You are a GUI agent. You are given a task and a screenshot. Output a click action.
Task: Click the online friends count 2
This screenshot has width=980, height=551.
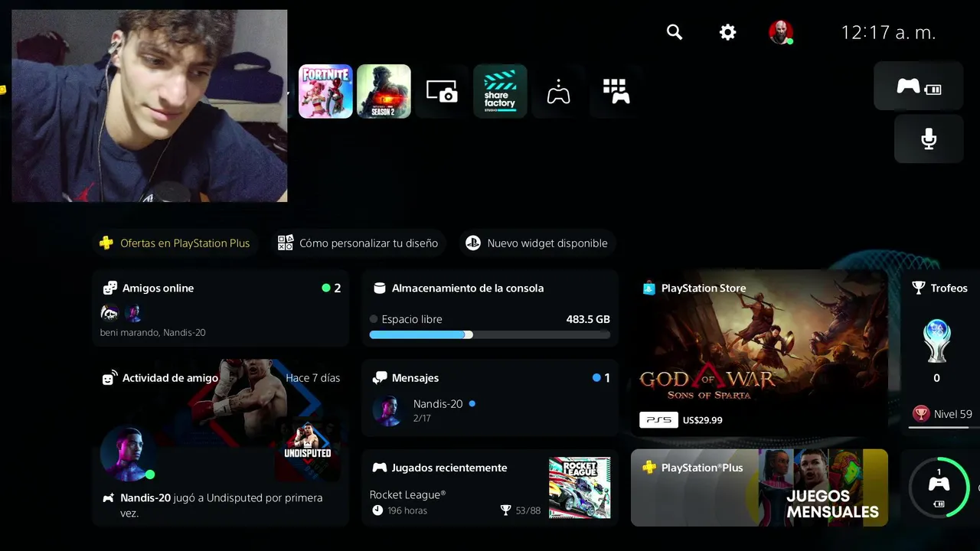[x=332, y=289]
